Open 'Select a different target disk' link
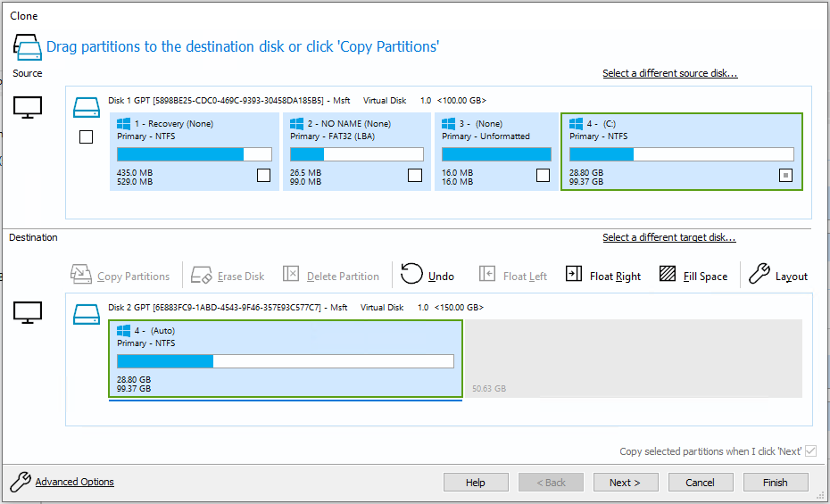The height and width of the screenshot is (504, 830). click(668, 237)
